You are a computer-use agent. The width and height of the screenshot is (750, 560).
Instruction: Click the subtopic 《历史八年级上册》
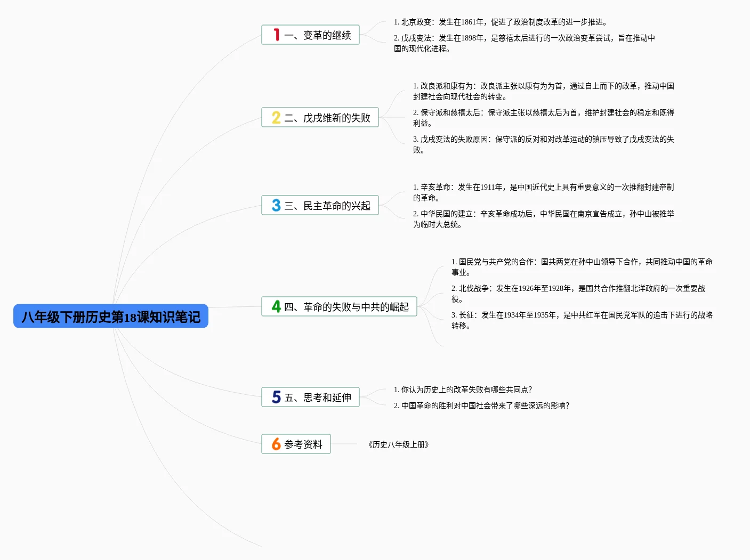(x=399, y=444)
